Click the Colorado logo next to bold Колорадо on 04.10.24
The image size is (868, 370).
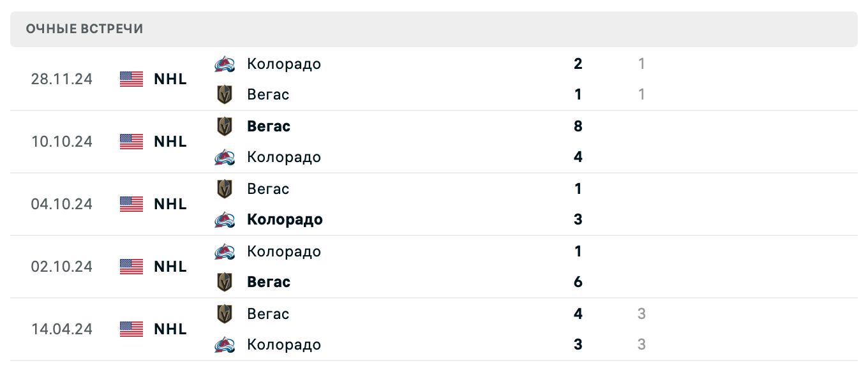[225, 219]
